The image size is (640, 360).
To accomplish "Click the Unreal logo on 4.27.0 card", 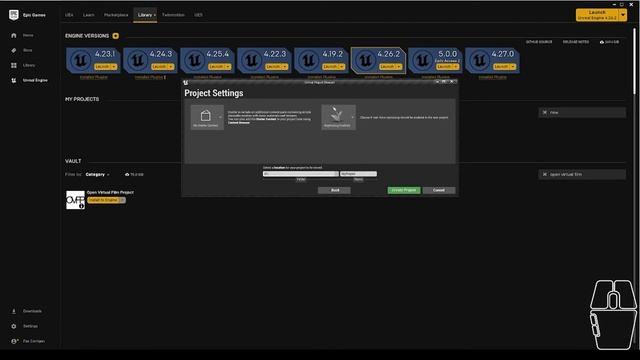I will pyautogui.click(x=480, y=60).
